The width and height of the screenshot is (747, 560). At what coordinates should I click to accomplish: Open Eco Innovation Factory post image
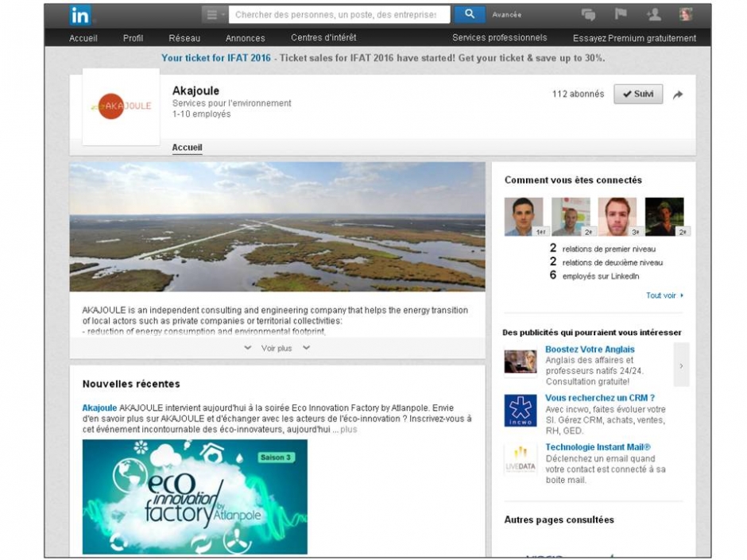(x=195, y=496)
